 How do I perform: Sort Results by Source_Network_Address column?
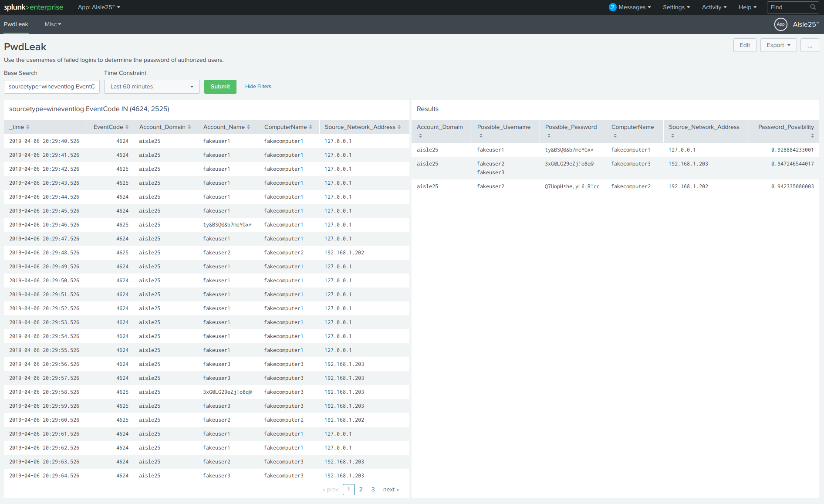(x=704, y=131)
